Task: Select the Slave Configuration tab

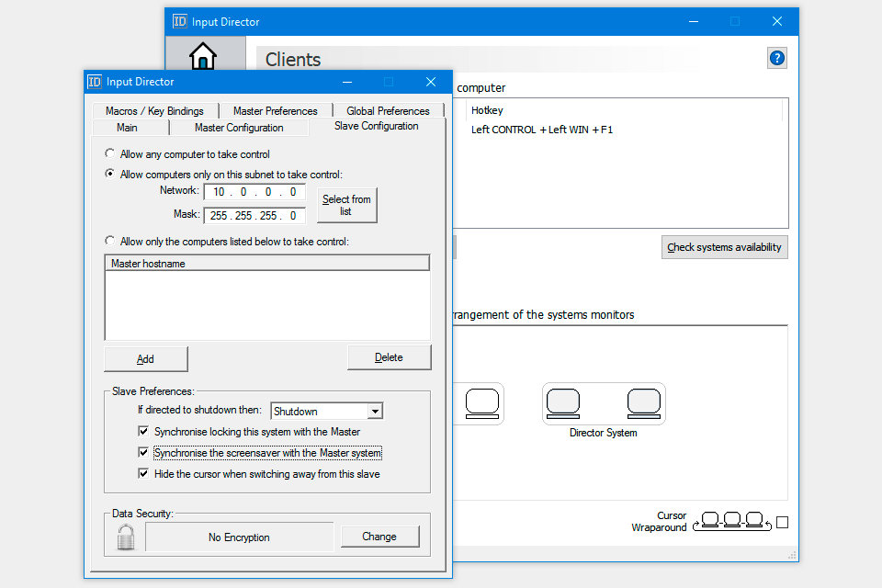Action: click(x=377, y=126)
